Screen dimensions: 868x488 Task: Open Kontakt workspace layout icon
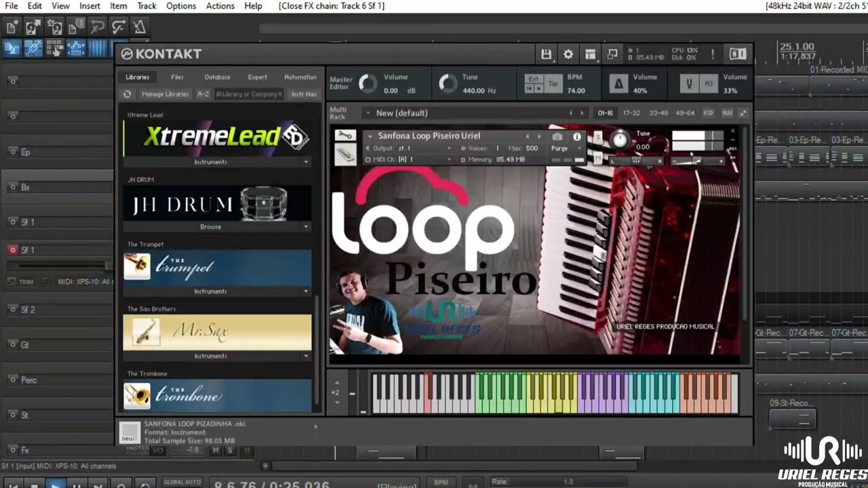tap(590, 54)
